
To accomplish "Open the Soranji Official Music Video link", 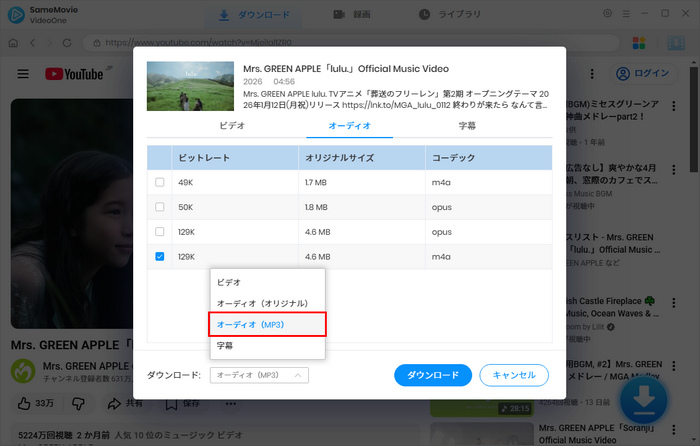I will pyautogui.click(x=596, y=434).
